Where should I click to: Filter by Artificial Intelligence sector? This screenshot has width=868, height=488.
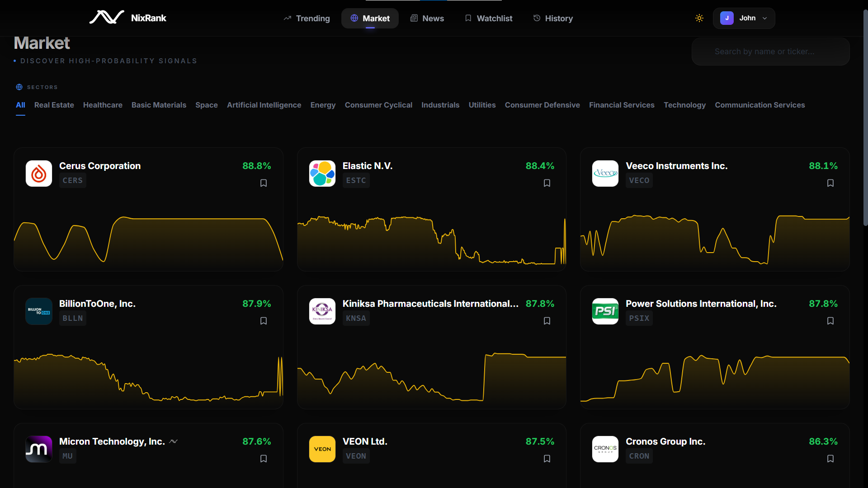264,105
